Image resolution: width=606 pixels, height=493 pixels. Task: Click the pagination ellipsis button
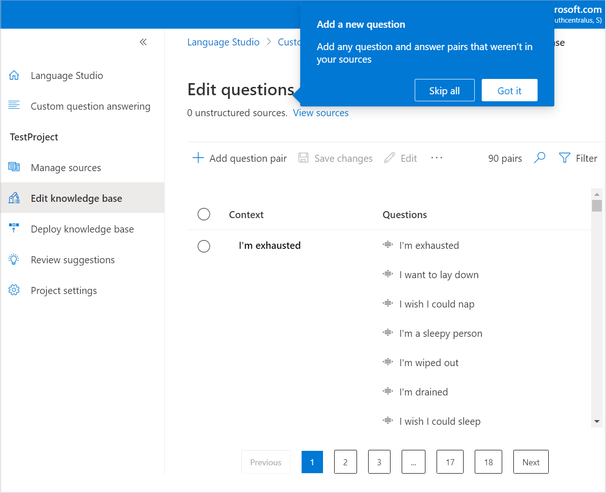coord(414,462)
